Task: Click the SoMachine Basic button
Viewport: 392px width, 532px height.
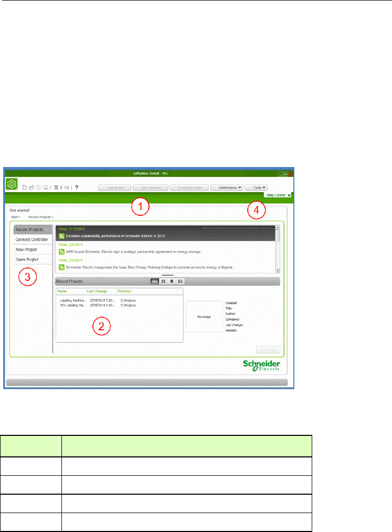Action: tap(189, 187)
